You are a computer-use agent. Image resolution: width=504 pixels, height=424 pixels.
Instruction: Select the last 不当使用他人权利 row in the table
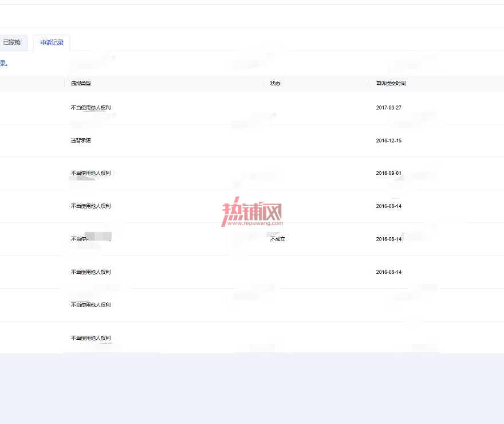[252, 338]
